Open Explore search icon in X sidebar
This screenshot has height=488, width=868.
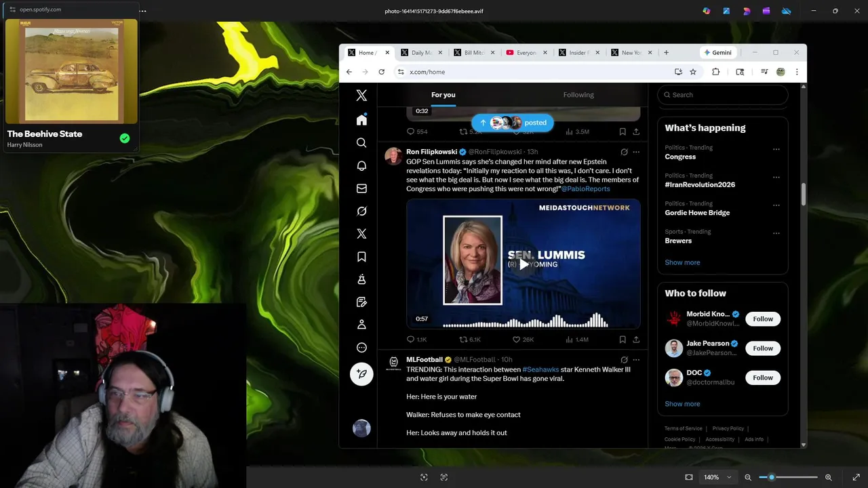point(361,143)
